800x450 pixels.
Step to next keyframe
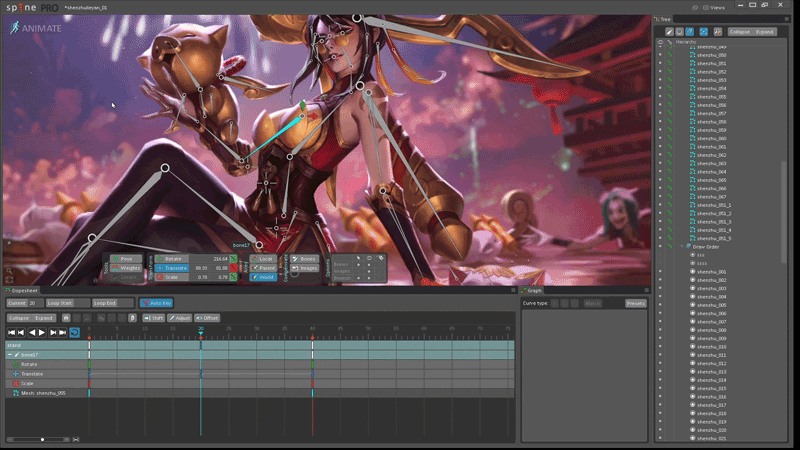click(53, 333)
